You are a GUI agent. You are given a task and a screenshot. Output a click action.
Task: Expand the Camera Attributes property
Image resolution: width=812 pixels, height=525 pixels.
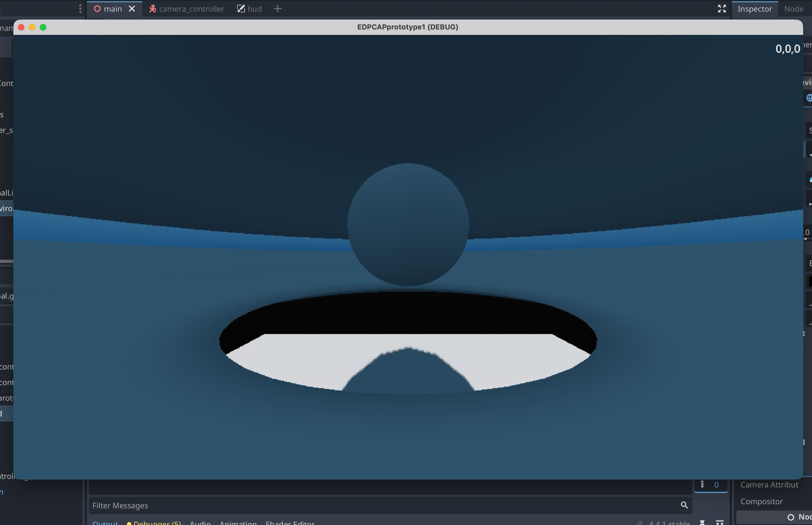pyautogui.click(x=769, y=485)
